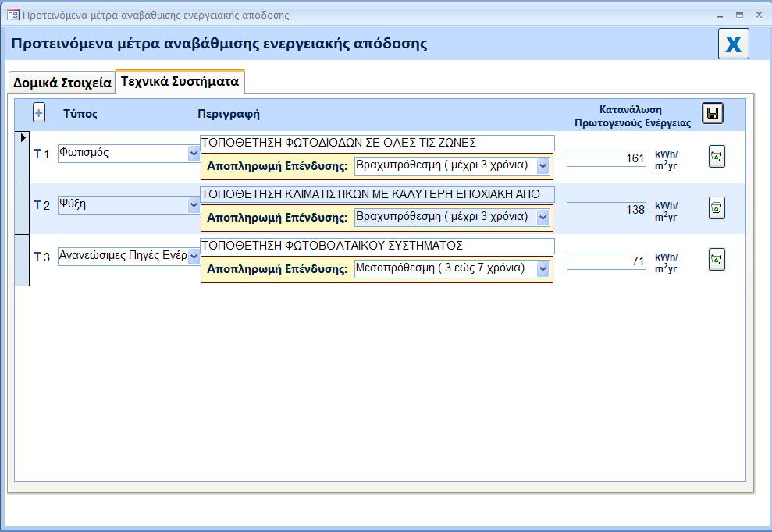
Task: Click the Φωτισμός type combo box
Action: [x=129, y=154]
